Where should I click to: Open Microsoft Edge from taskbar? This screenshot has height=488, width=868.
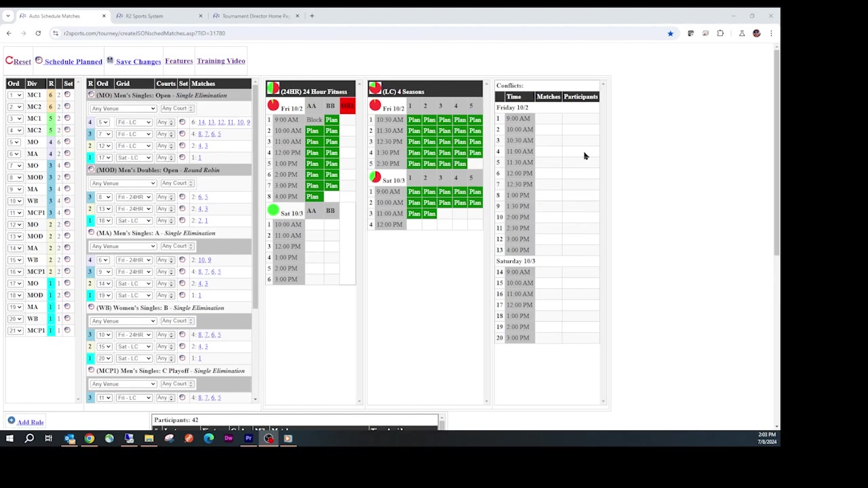pyautogui.click(x=209, y=439)
